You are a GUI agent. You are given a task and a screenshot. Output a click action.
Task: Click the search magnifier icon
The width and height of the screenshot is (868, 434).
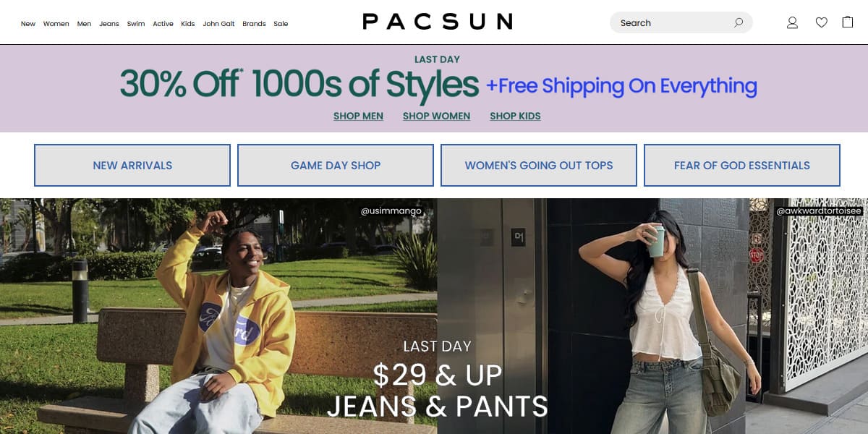point(739,22)
